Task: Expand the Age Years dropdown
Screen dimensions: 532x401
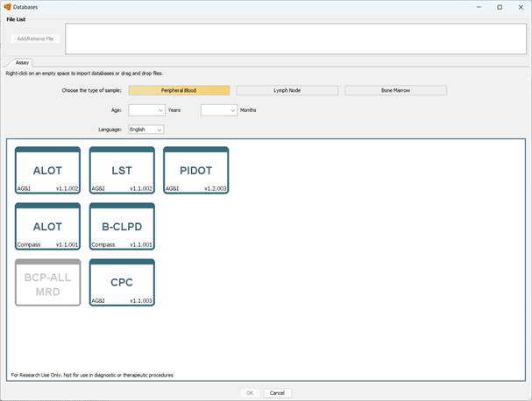Action: 146,110
